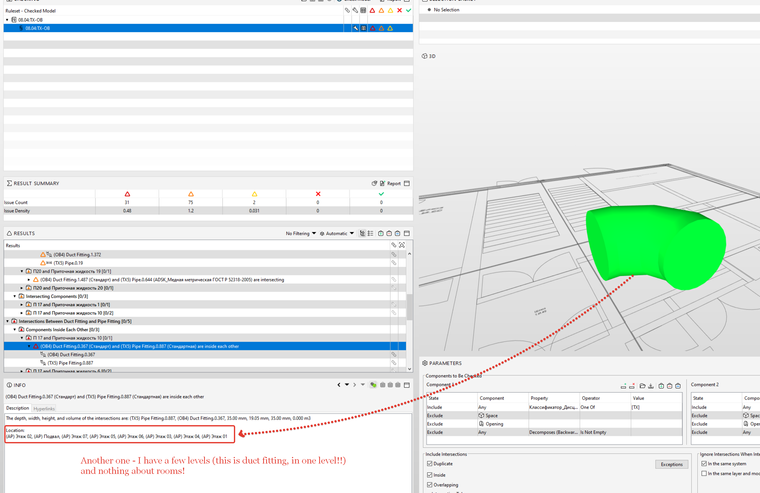760x493 pixels.
Task: Click the Exclude Space row in Component 1
Action: (554, 415)
